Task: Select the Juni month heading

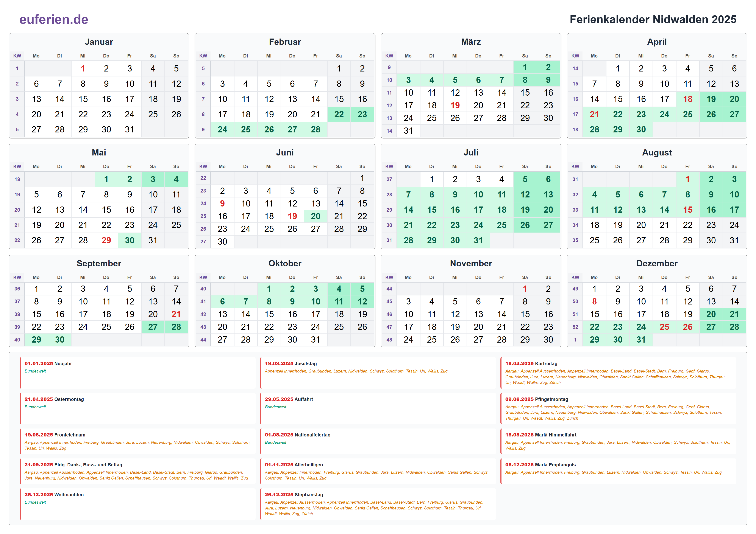Action: point(285,152)
